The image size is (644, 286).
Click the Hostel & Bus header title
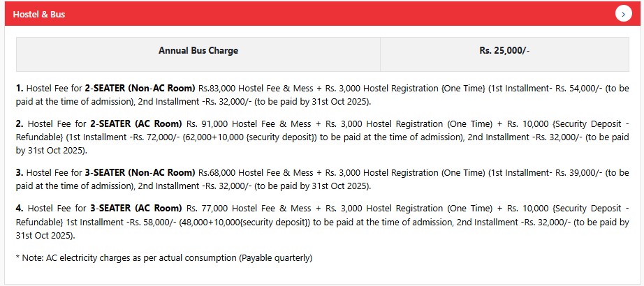(x=39, y=14)
